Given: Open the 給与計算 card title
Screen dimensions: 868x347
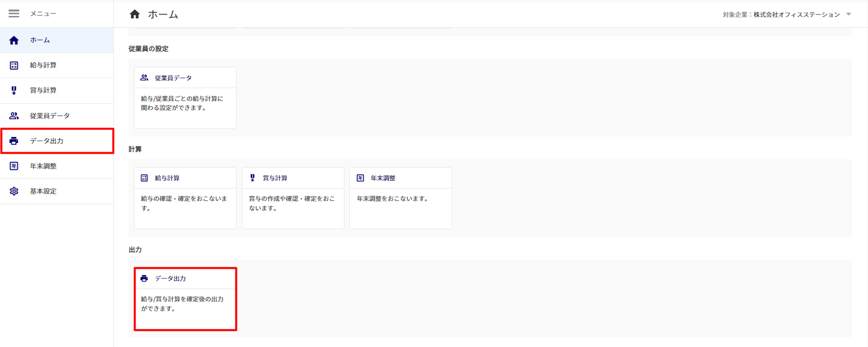Looking at the screenshot, I should [167, 178].
